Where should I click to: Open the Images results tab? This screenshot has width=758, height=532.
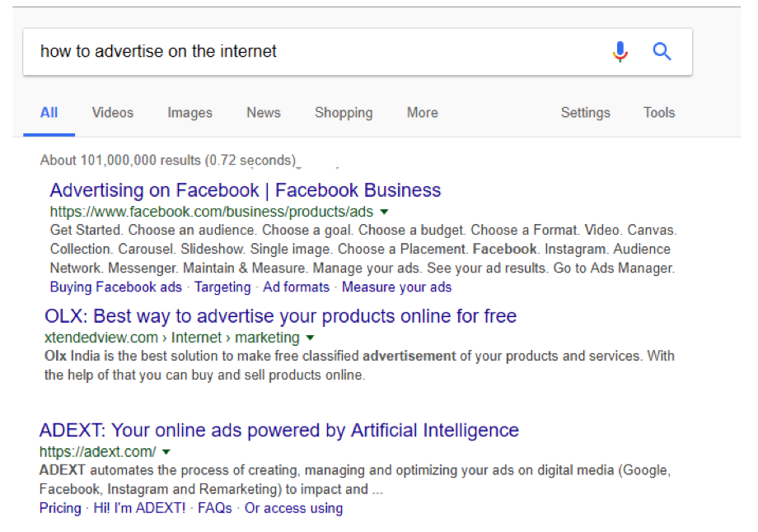pyautogui.click(x=189, y=113)
